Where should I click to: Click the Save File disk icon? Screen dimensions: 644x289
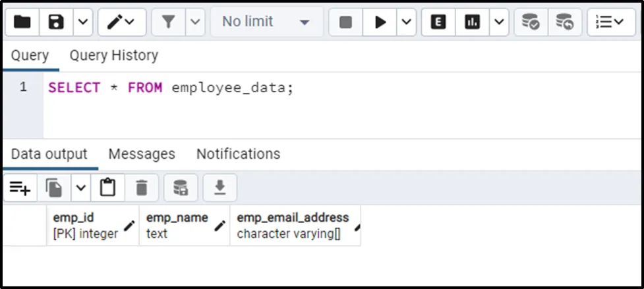coord(56,22)
